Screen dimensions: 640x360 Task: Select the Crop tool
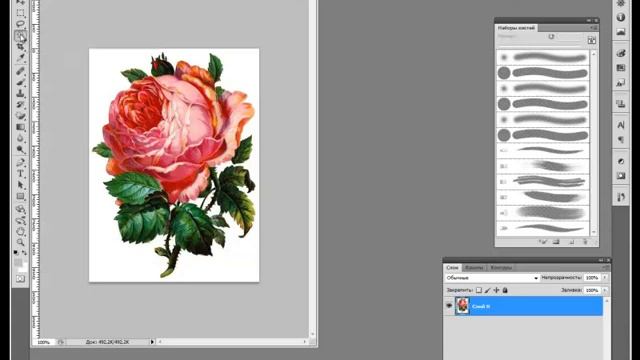(20, 47)
